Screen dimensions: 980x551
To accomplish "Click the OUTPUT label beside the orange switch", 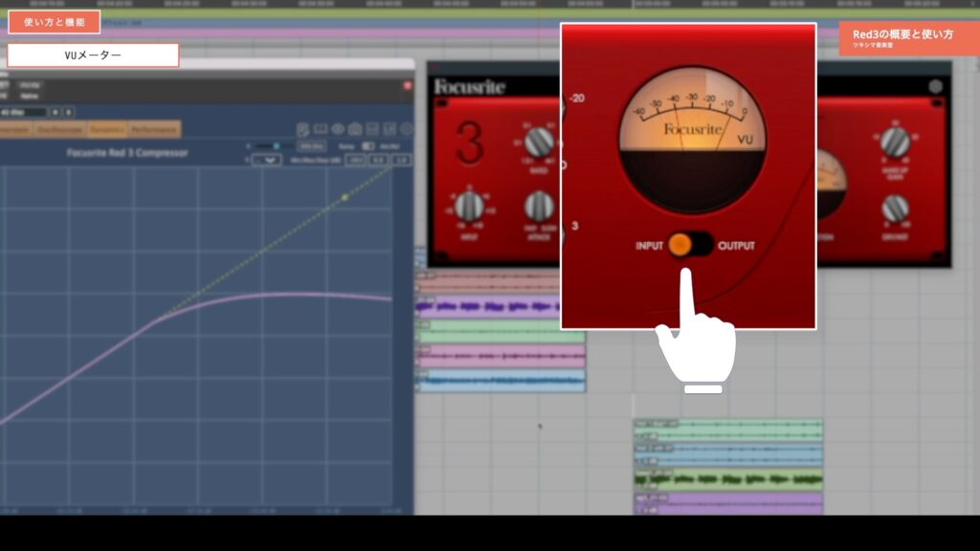I will tap(736, 246).
